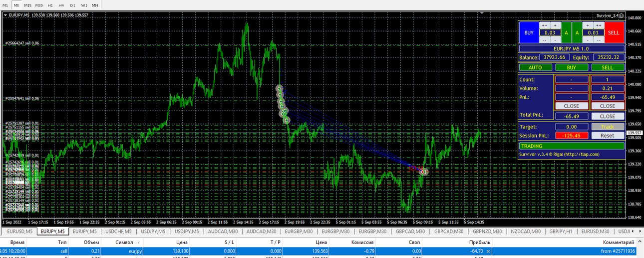
Task: Toggle the green SELL mode button
Action: (608, 67)
